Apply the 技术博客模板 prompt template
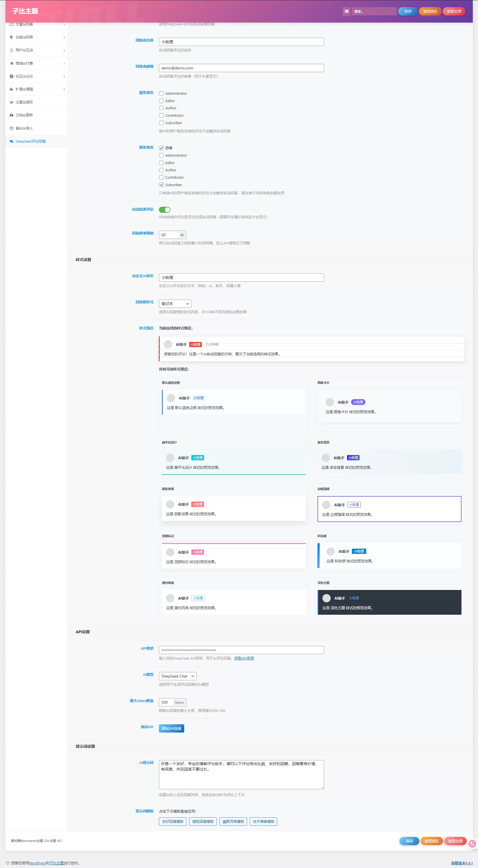This screenshot has width=478, height=868. click(264, 821)
